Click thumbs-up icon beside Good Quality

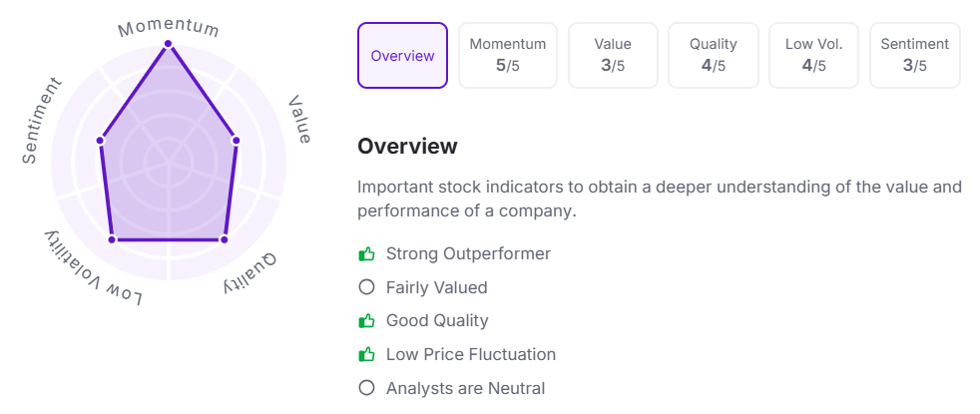coord(366,321)
